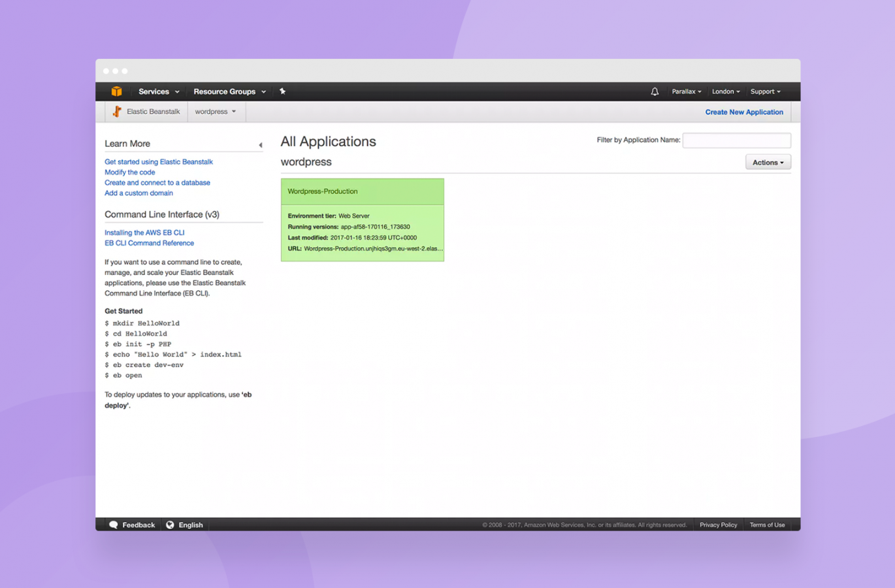The height and width of the screenshot is (588, 895).
Task: Click the Elastic Beanstalk service icon
Action: [x=117, y=112]
